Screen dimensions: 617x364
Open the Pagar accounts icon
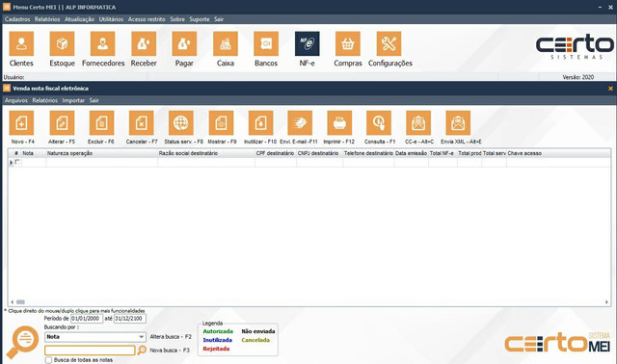coord(184,43)
